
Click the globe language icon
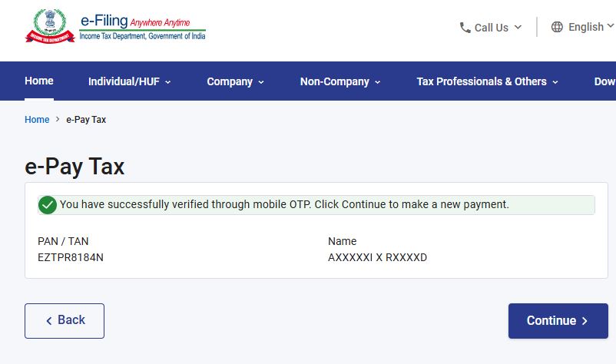(x=557, y=27)
